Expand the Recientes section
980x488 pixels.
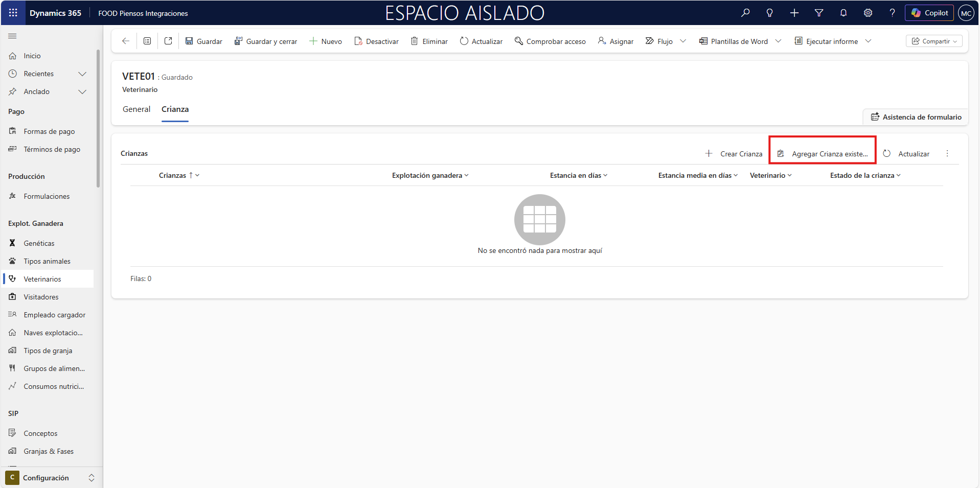(82, 74)
